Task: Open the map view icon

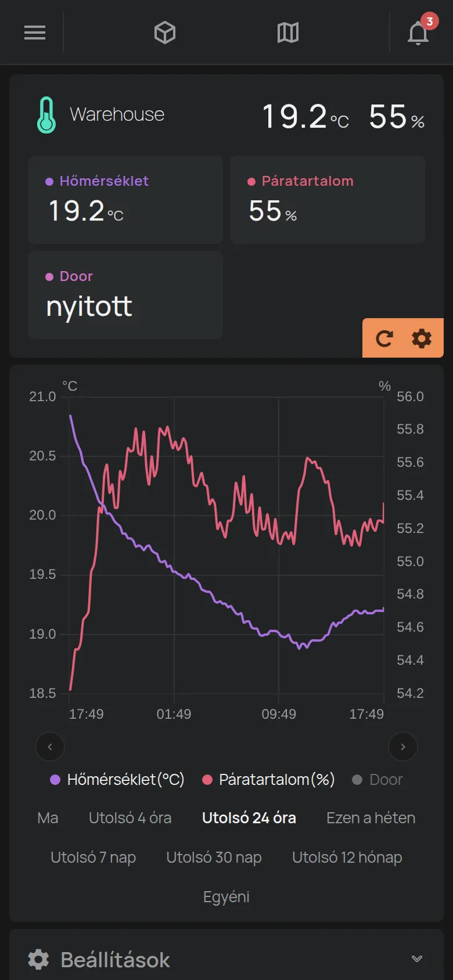Action: pos(288,33)
